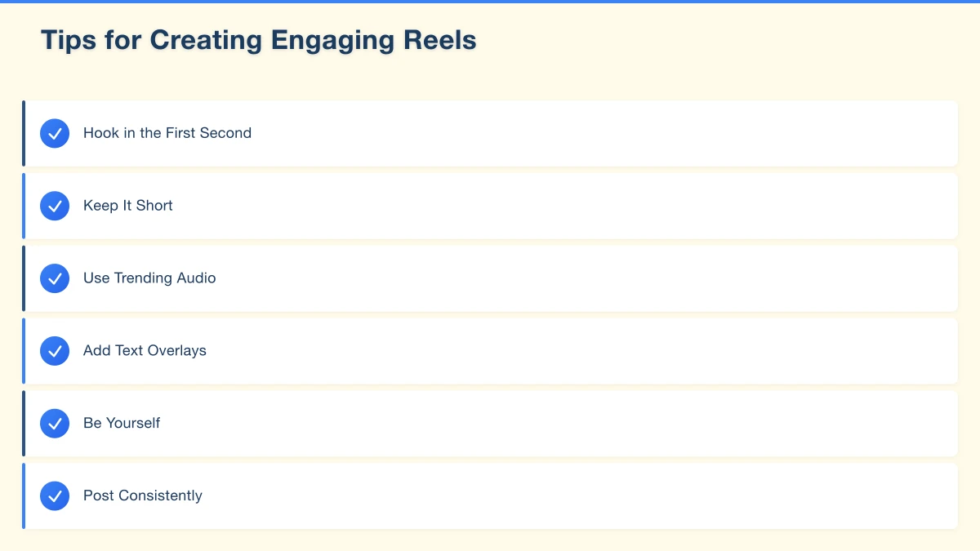
Task: Click the left accent bar of Post Consistently card
Action: pos(24,495)
